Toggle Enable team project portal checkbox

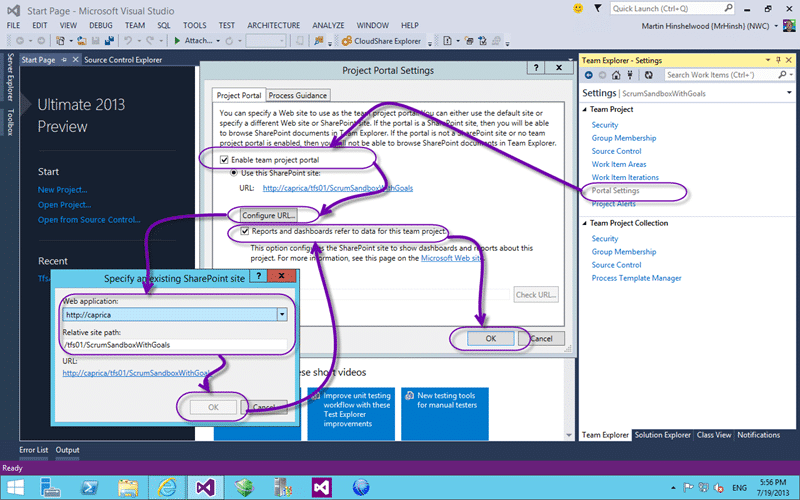[x=224, y=160]
